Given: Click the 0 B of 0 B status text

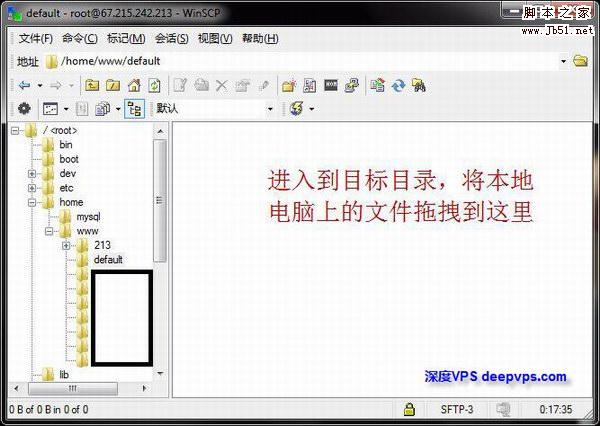Looking at the screenshot, I should pos(49,410).
